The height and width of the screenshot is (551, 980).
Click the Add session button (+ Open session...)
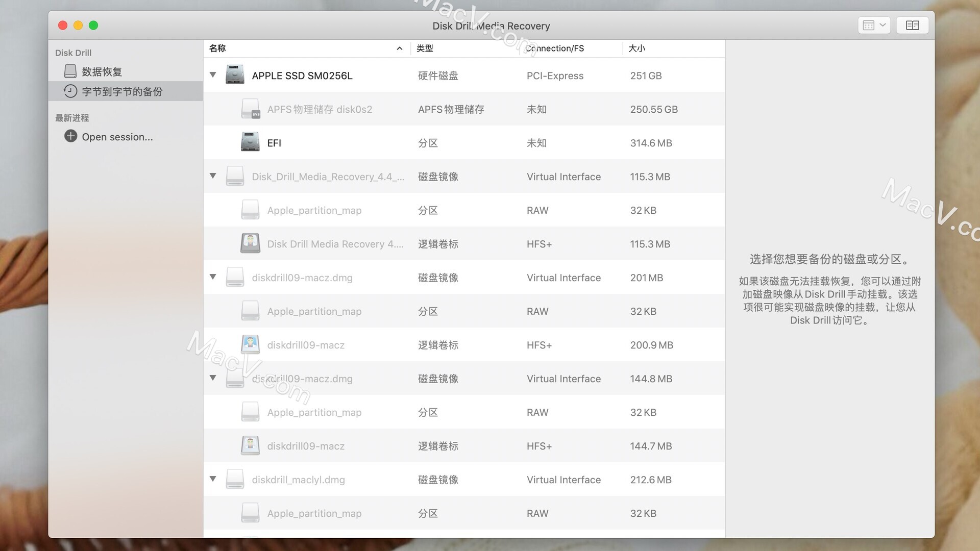point(109,137)
